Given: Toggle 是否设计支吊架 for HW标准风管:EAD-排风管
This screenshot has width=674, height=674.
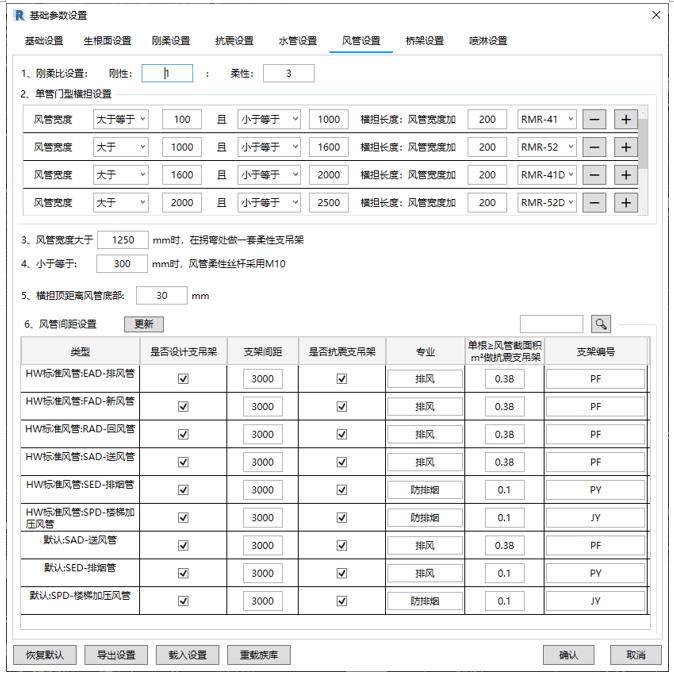Looking at the screenshot, I should [183, 379].
